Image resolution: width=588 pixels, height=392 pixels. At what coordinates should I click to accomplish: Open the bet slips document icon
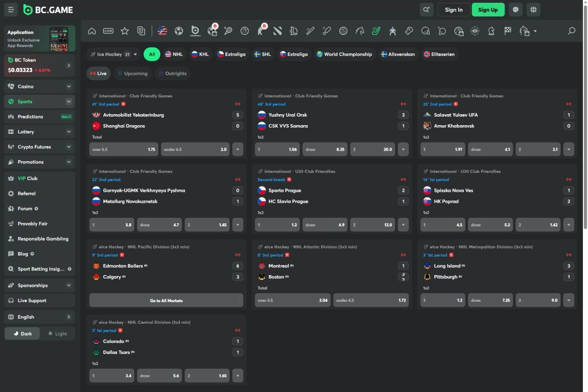141,31
